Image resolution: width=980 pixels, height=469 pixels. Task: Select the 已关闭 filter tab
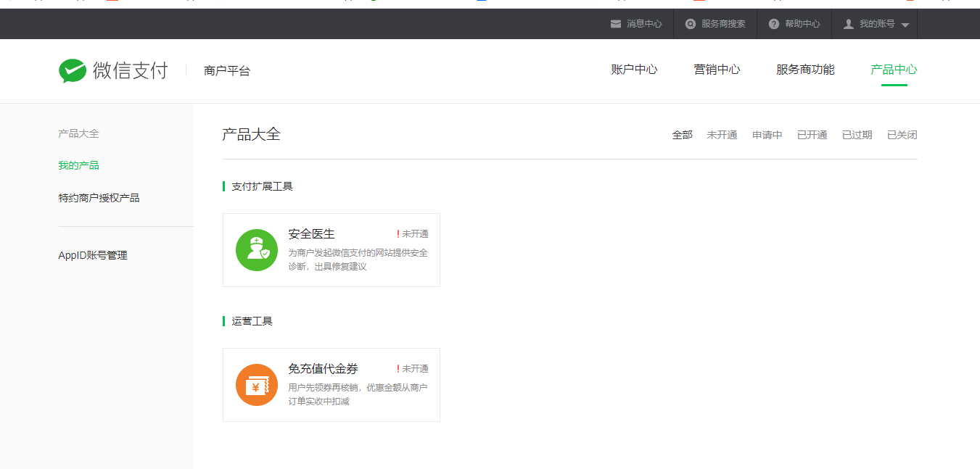(x=902, y=135)
